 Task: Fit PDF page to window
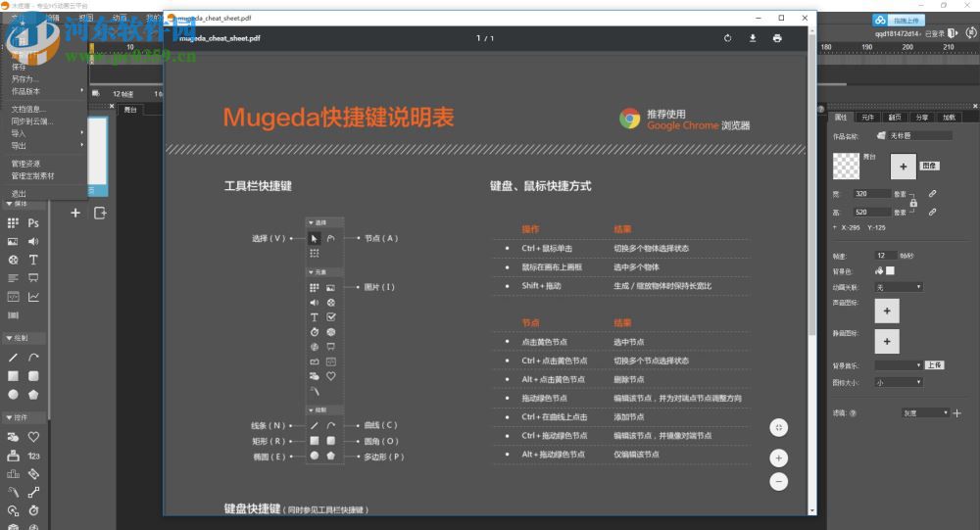click(778, 427)
